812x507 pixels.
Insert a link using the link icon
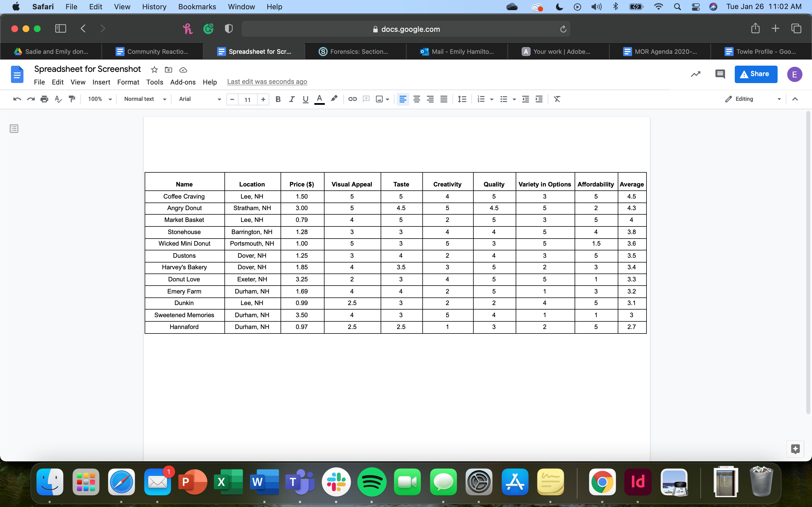352,99
